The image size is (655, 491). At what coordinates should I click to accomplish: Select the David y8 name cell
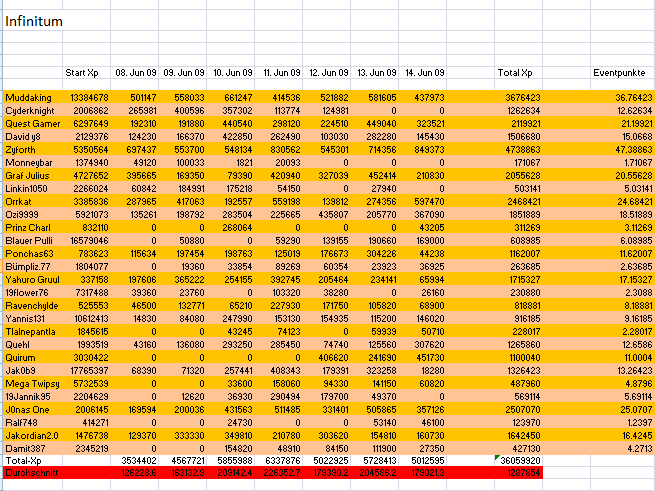(x=33, y=136)
